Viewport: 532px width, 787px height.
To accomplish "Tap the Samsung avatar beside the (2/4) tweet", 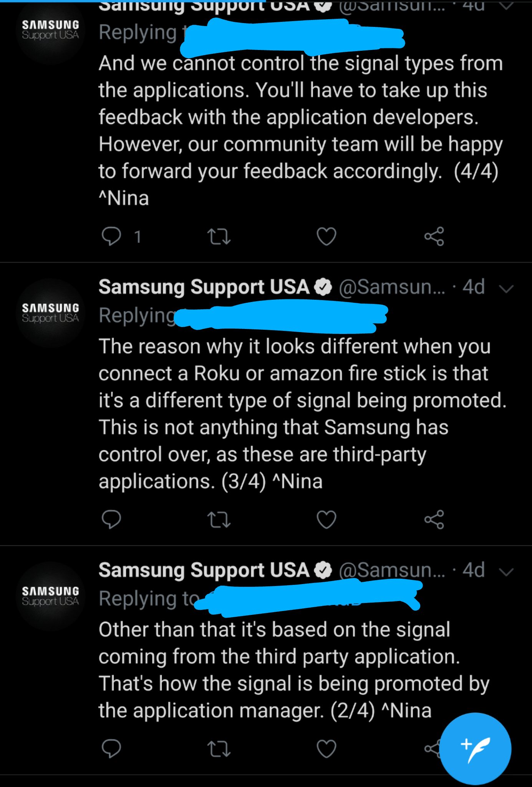I will tap(50, 596).
